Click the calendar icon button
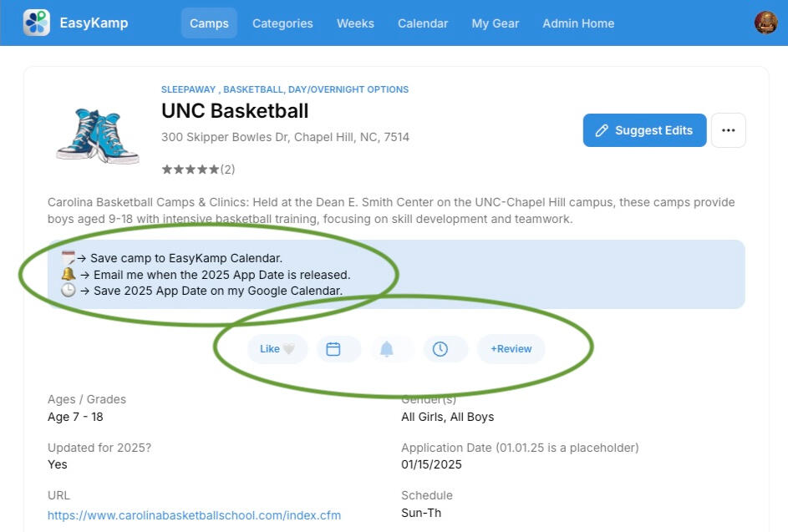The height and width of the screenshot is (532, 788). pos(333,349)
